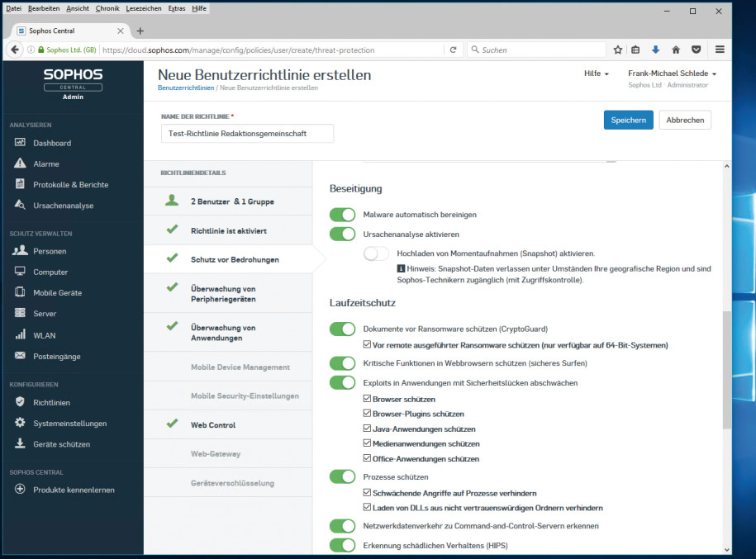
Task: Open the Hilfe dropdown
Action: click(597, 73)
